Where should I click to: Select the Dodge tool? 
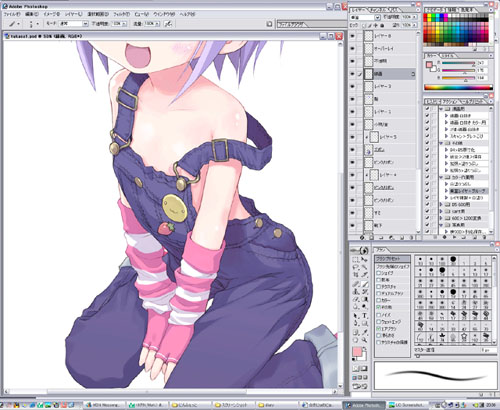pos(364,307)
